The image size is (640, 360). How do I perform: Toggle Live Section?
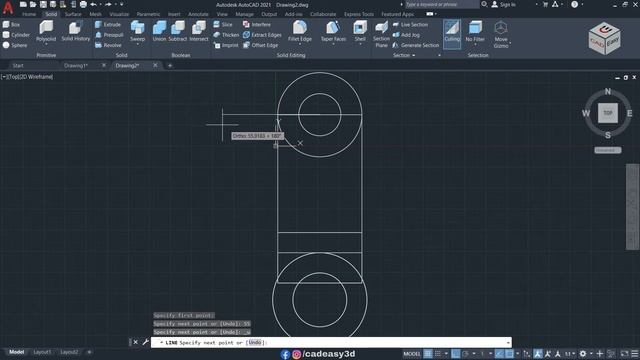[x=410, y=24]
